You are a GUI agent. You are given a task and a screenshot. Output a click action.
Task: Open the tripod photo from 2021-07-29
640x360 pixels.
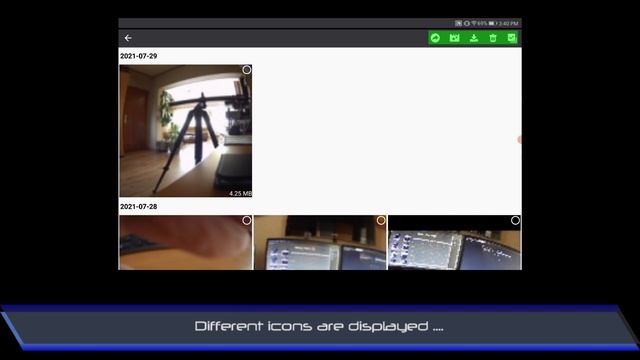pos(185,131)
